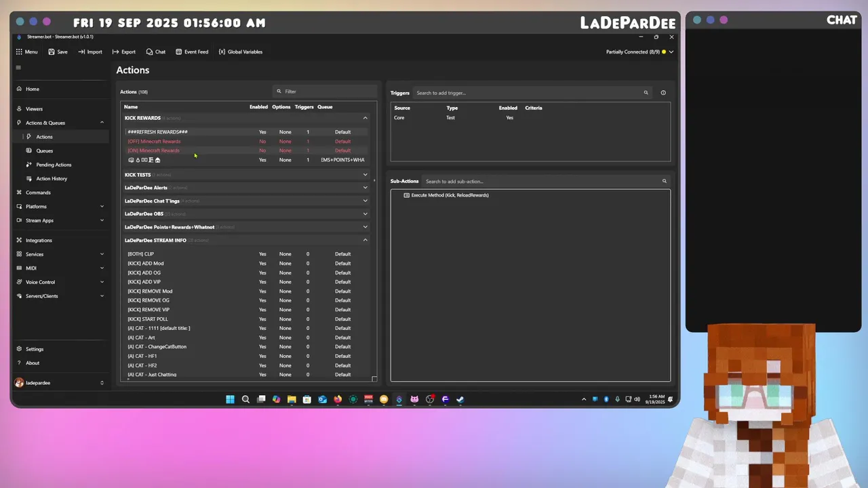The image size is (868, 488).
Task: Click the Source column header in Triggers
Action: pos(402,108)
